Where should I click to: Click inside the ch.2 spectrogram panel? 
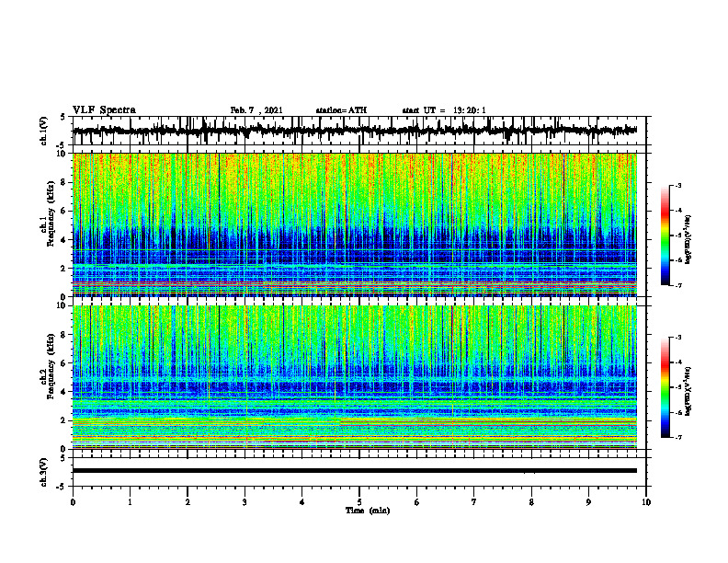(x=355, y=377)
